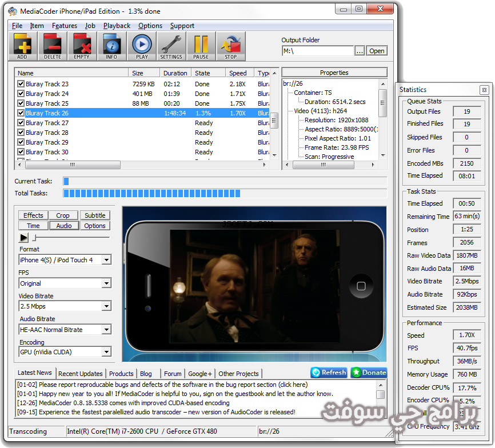
Task: Uncheck Bluray Track 24
Action: pos(21,94)
